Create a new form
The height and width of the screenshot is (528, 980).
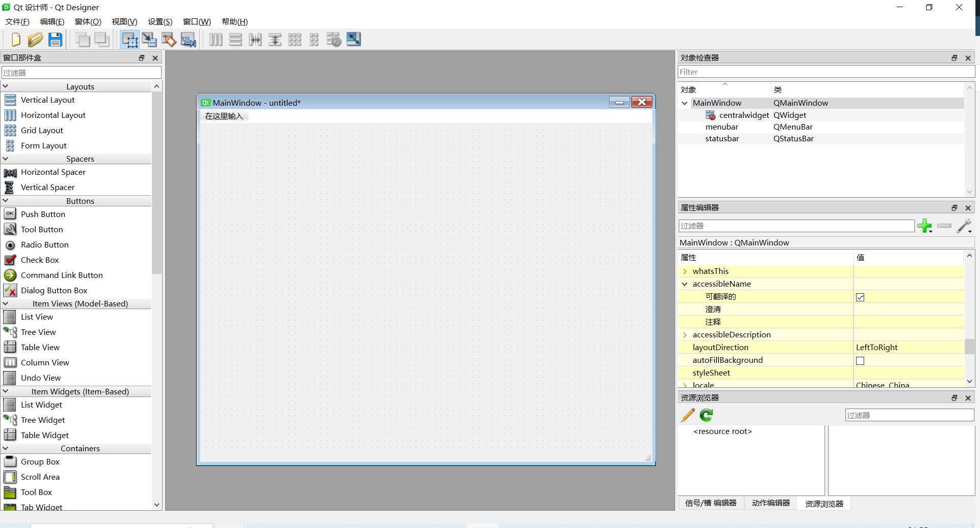[x=15, y=39]
